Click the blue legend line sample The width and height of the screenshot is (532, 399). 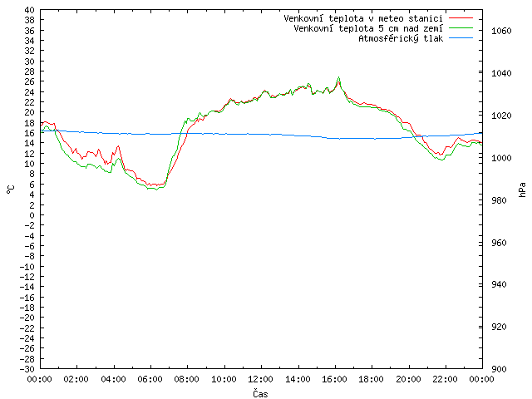click(x=461, y=38)
